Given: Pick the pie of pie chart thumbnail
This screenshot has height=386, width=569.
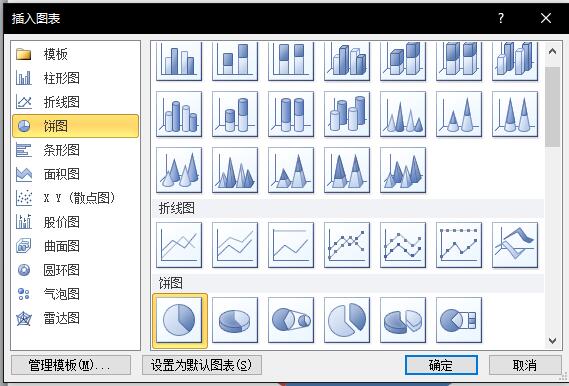Looking at the screenshot, I should [x=291, y=320].
